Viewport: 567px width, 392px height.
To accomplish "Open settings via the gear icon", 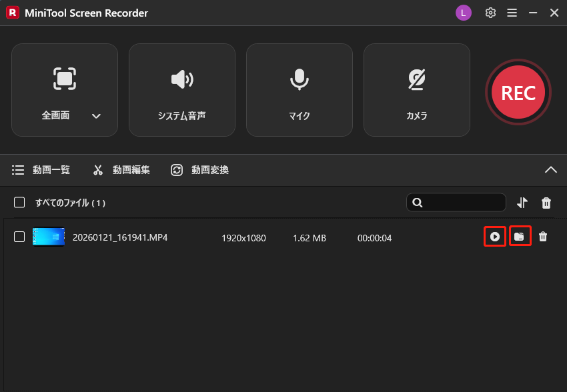I will click(490, 12).
